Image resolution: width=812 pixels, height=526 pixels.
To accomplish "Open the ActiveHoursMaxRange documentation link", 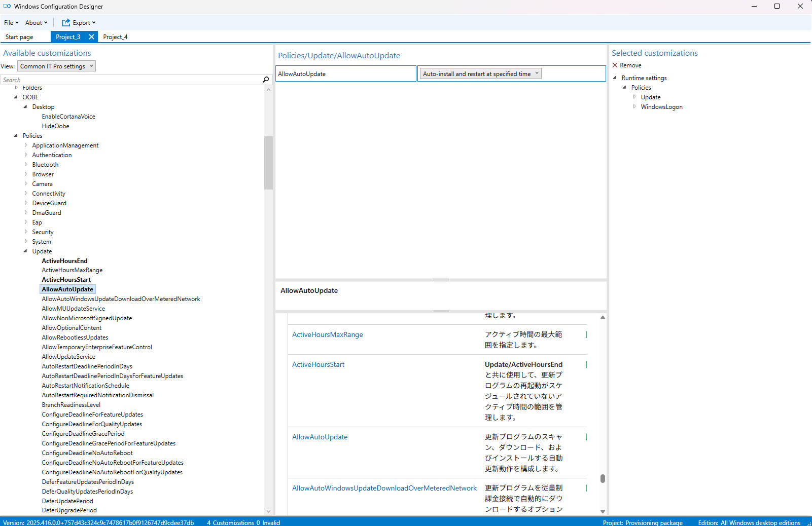I will [327, 334].
